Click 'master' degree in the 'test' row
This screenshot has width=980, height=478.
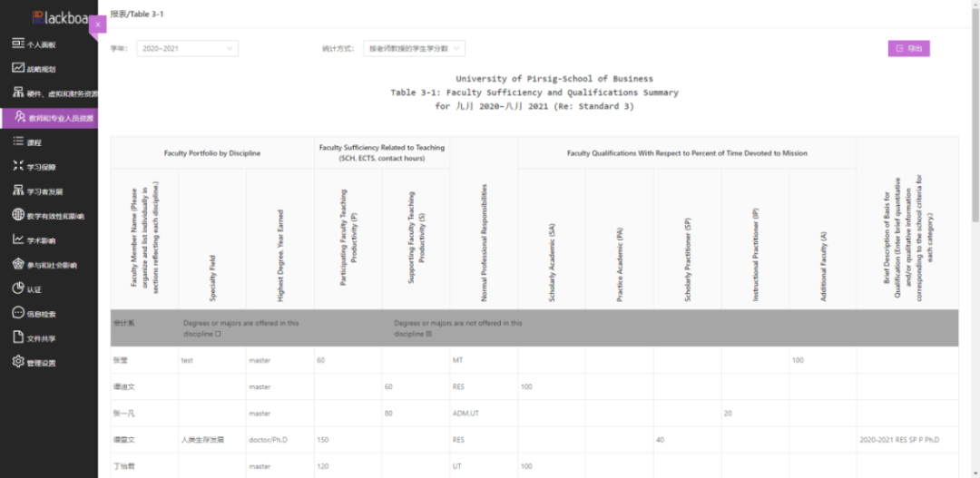260,360
